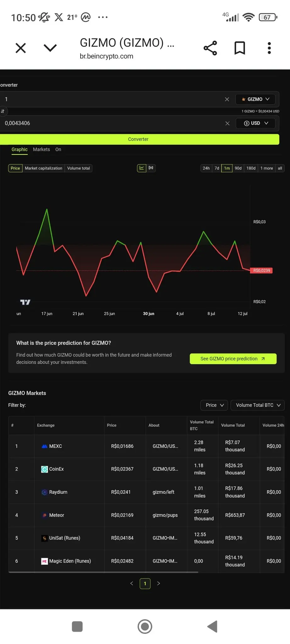The width and height of the screenshot is (290, 644).
Task: Open the gizmo/pups pair in Meteor row
Action: pyautogui.click(x=165, y=515)
